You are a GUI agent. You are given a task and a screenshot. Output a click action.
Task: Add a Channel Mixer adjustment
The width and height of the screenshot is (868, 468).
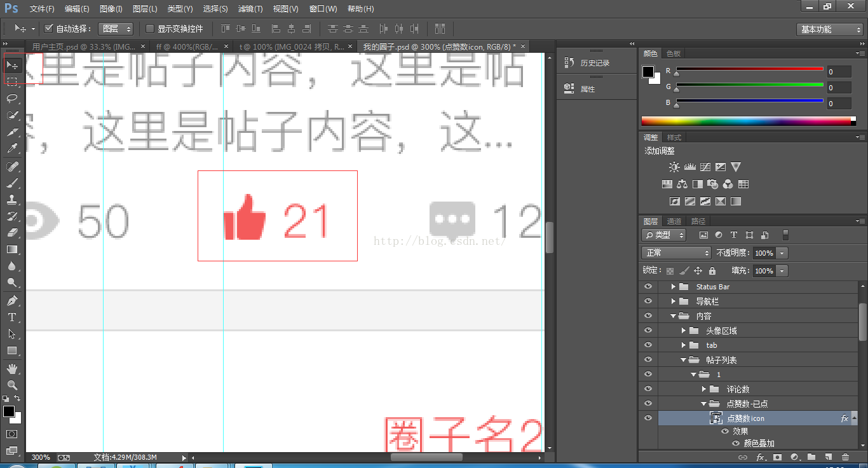coord(728,184)
